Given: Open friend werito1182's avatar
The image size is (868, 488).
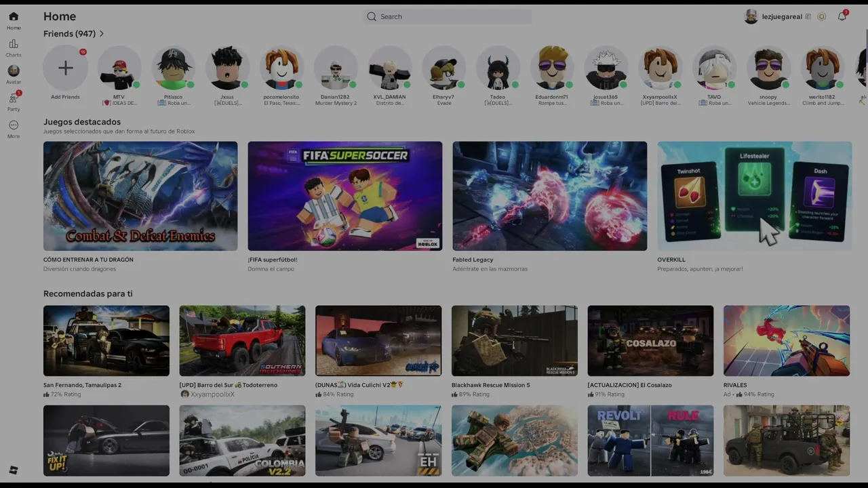Looking at the screenshot, I should [x=823, y=68].
